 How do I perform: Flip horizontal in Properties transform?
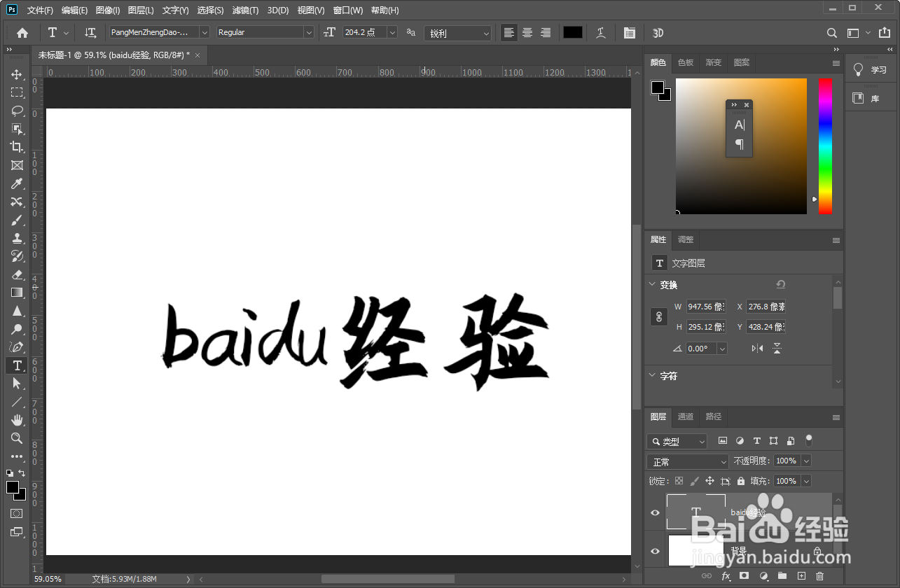click(757, 348)
